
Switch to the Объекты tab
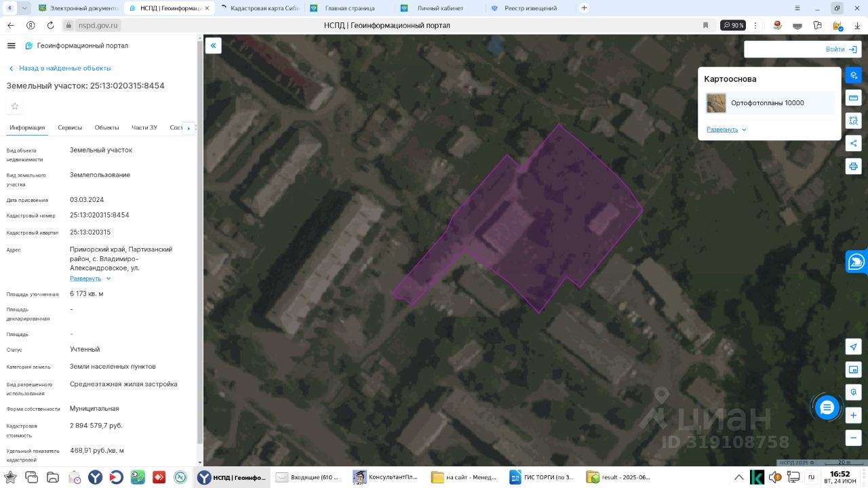point(107,127)
